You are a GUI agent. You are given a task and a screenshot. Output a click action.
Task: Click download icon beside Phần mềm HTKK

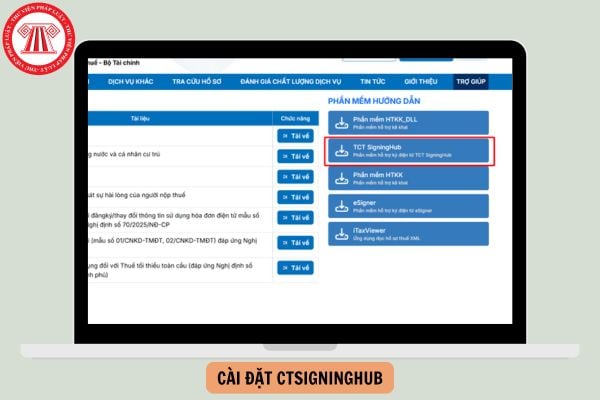(x=341, y=179)
